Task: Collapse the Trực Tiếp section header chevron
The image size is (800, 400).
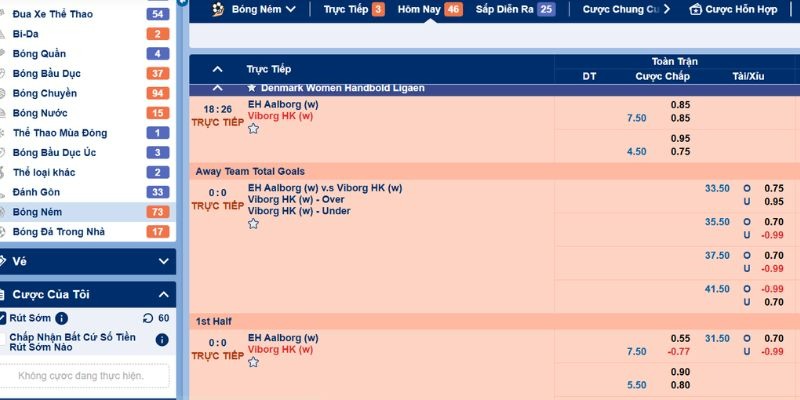Action: coord(217,69)
